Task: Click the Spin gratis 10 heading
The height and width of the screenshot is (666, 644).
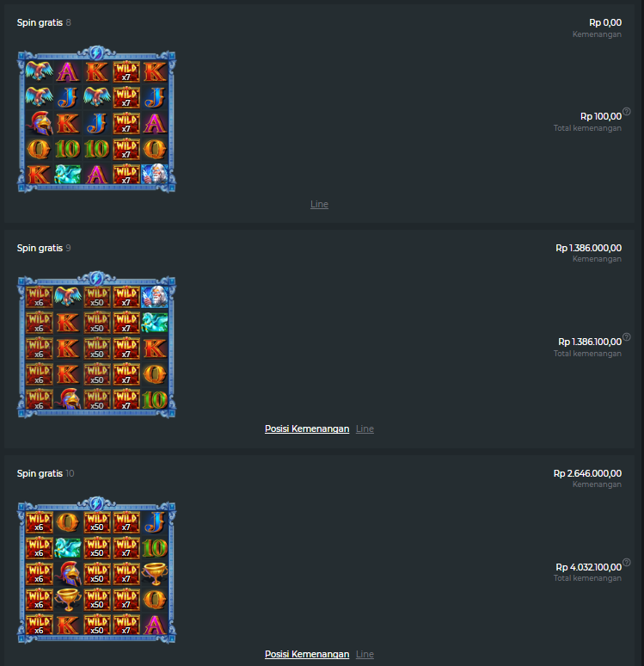Action: (46, 473)
